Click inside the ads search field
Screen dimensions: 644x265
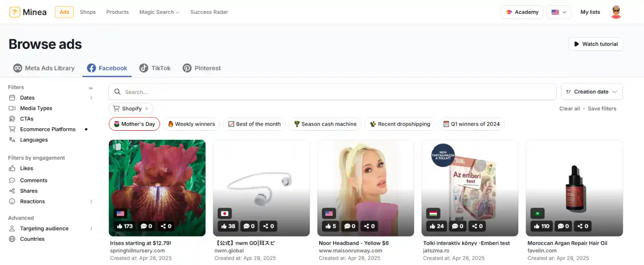pyautogui.click(x=304, y=91)
